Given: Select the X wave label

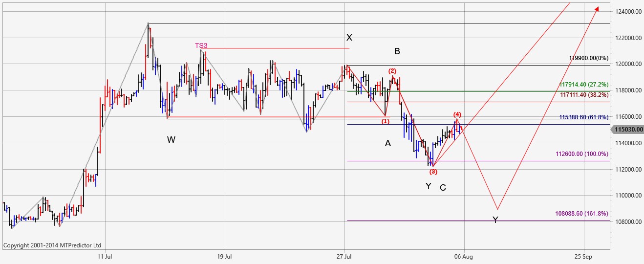Looking at the screenshot, I should (349, 38).
